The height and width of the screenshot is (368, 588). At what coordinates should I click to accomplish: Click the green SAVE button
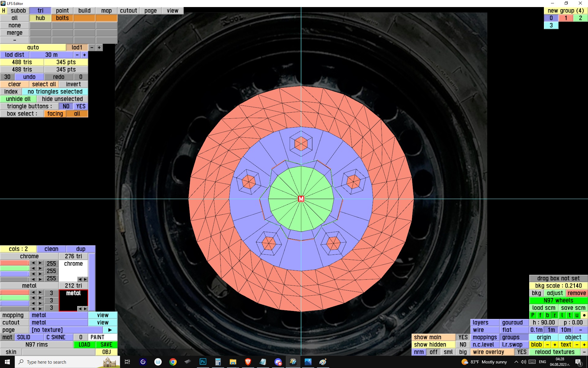tap(106, 344)
